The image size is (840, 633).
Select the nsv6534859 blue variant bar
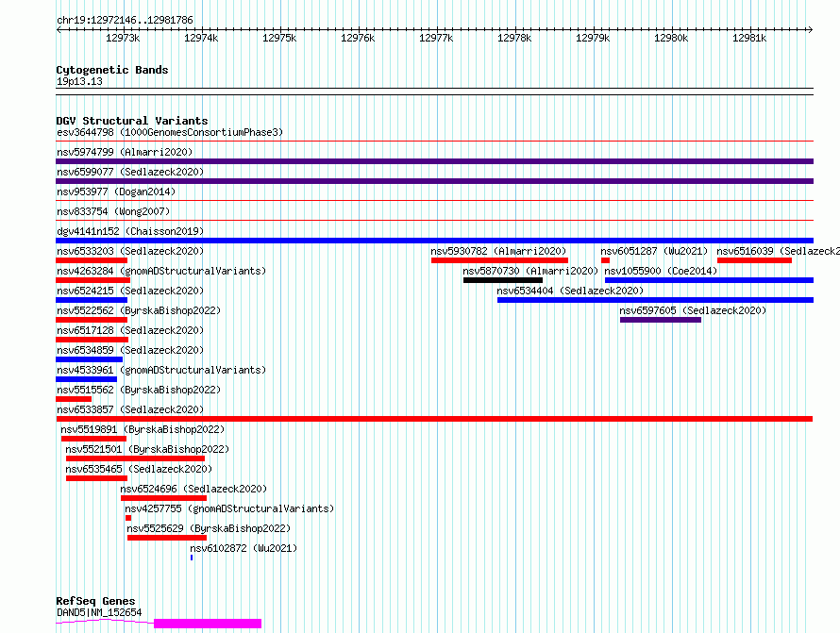pos(89,359)
